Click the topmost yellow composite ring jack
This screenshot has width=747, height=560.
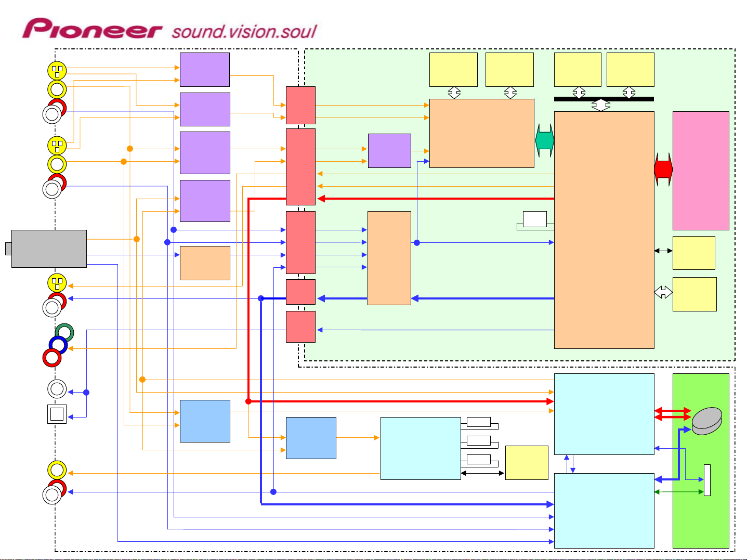(57, 89)
